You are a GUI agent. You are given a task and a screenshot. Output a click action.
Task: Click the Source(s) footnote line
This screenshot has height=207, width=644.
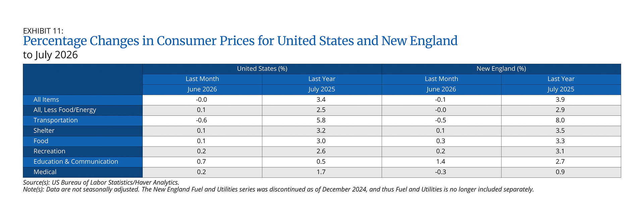(x=101, y=183)
